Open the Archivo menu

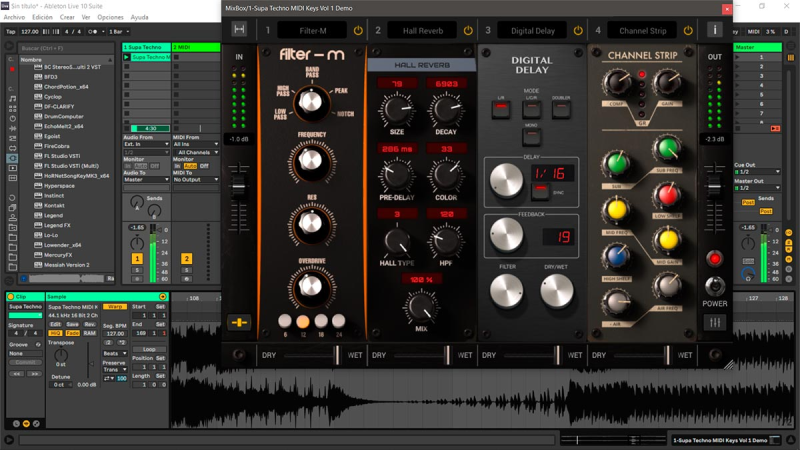click(x=14, y=17)
